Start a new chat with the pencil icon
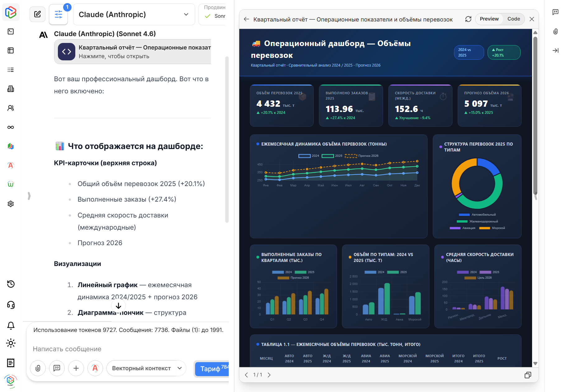566x392 pixels. tap(37, 14)
